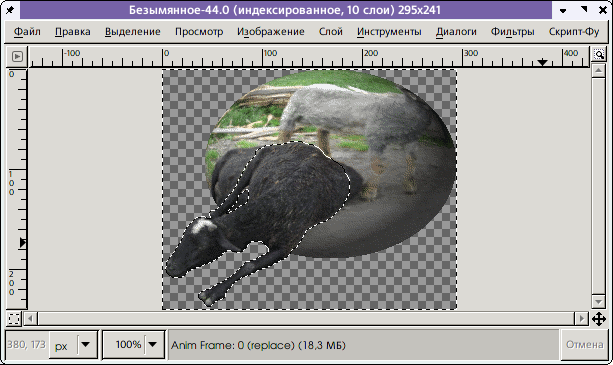Open the Скрипт-Фу menu
Screen dimensions: 613x365
click(574, 32)
